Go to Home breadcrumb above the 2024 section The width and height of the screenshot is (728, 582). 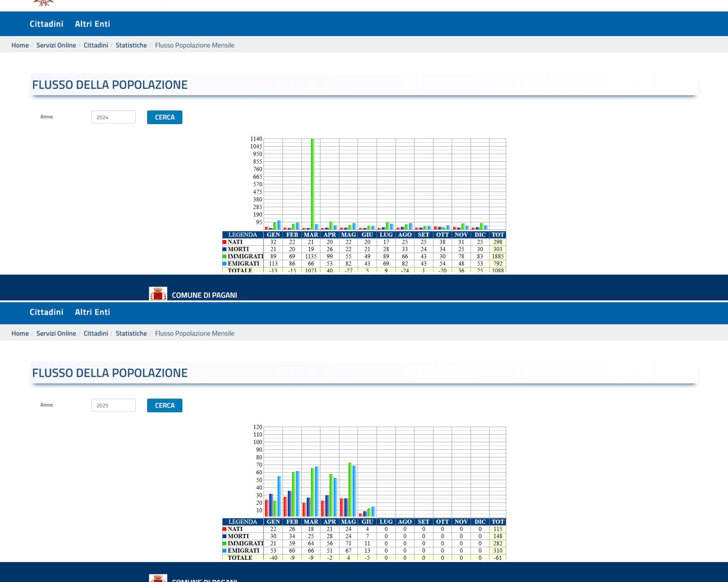point(20,45)
